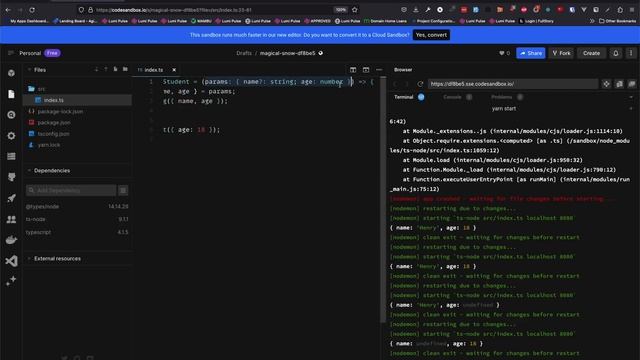Open the Live collaboration people icon
The height and width of the screenshot is (360, 640).
click(x=11, y=219)
